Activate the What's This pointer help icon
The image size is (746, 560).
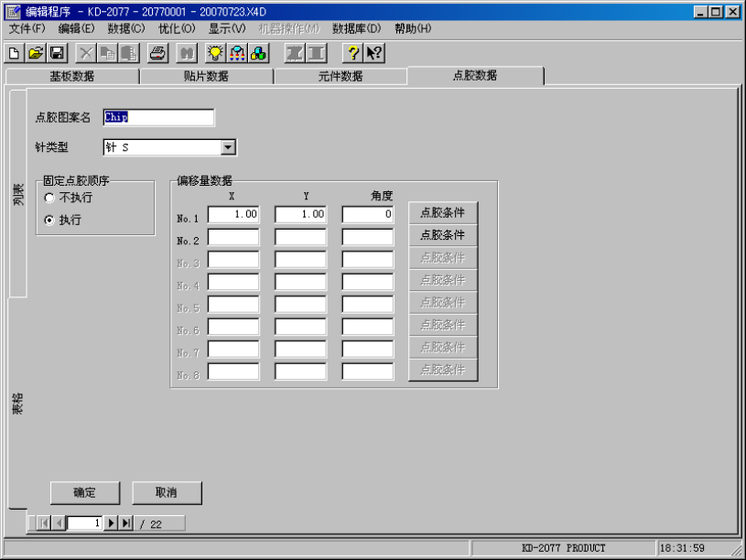pos(374,53)
